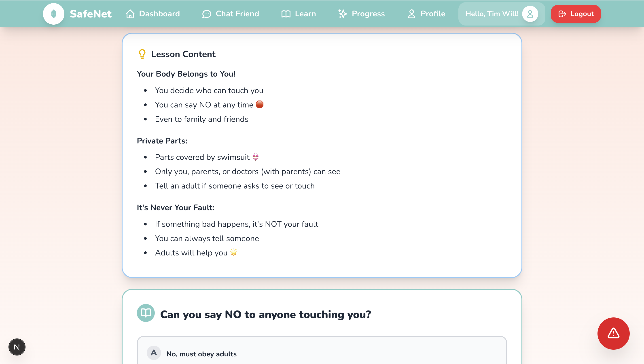644x364 pixels.
Task: Click the teal book icon beside quiz question
Action: point(146,313)
